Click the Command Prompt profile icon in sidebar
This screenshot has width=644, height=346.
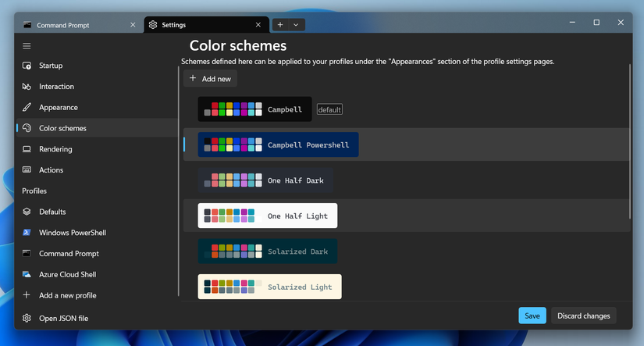click(27, 254)
